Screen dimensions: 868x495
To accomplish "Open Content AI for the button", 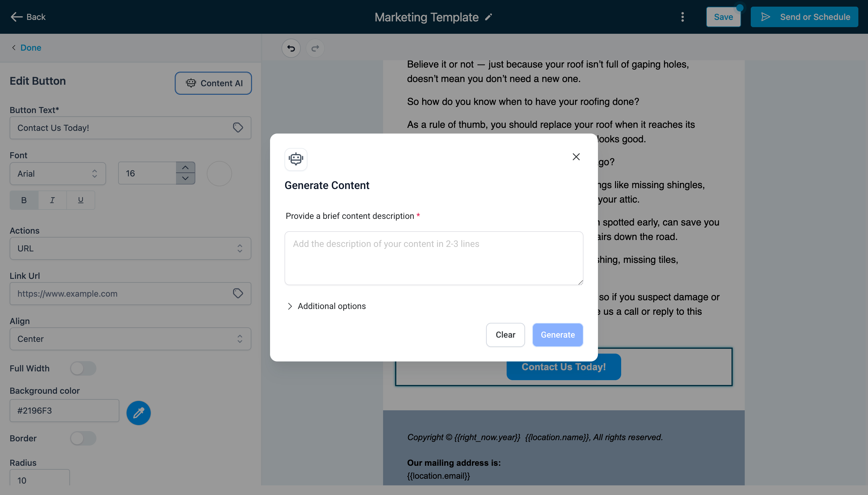I will [213, 83].
